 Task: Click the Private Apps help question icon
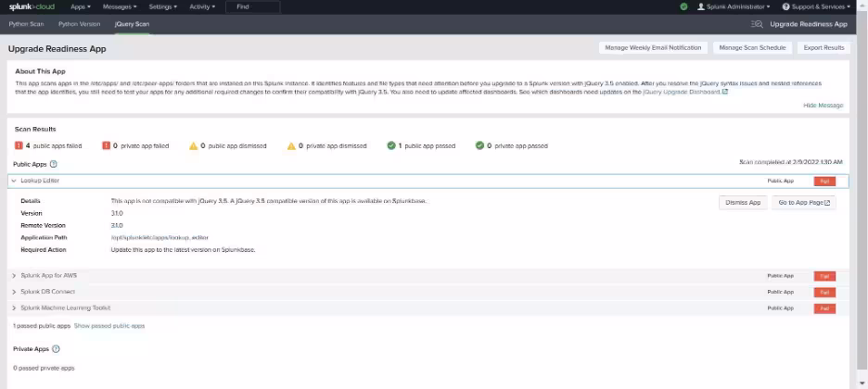point(56,349)
